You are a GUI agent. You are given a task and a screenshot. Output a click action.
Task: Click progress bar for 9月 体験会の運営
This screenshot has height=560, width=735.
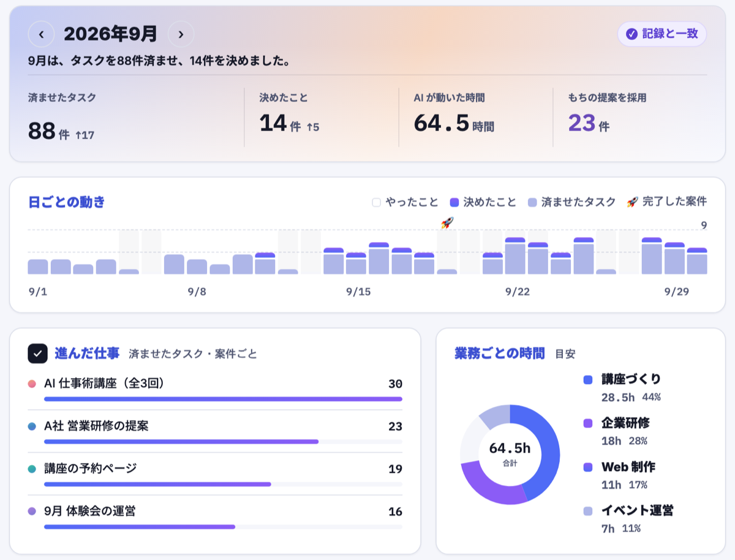[x=223, y=526]
